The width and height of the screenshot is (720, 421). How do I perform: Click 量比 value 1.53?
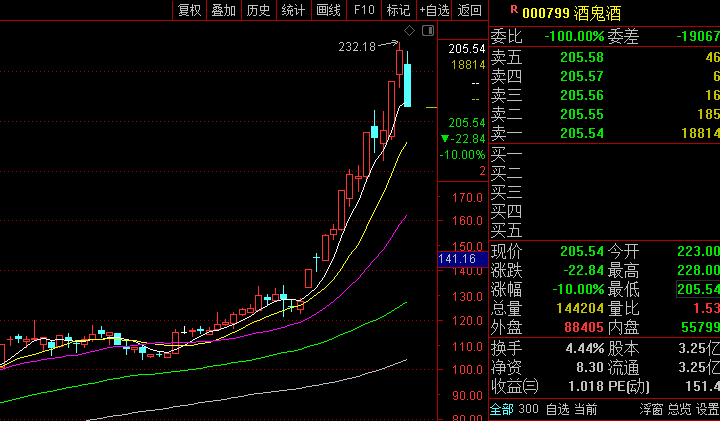706,309
